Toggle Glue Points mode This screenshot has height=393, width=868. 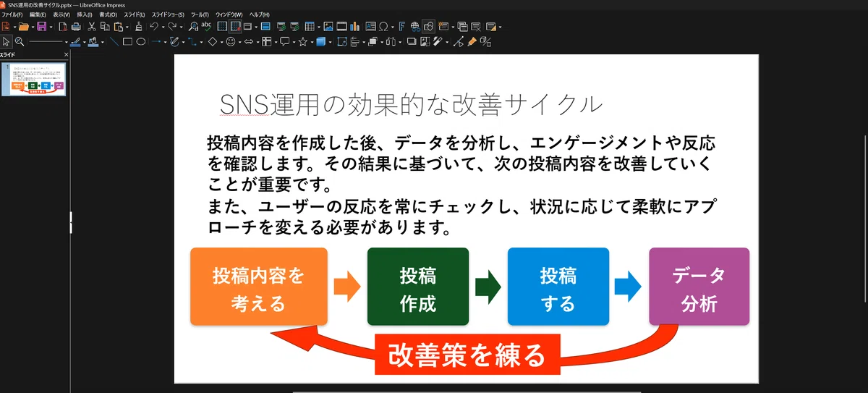pos(472,41)
